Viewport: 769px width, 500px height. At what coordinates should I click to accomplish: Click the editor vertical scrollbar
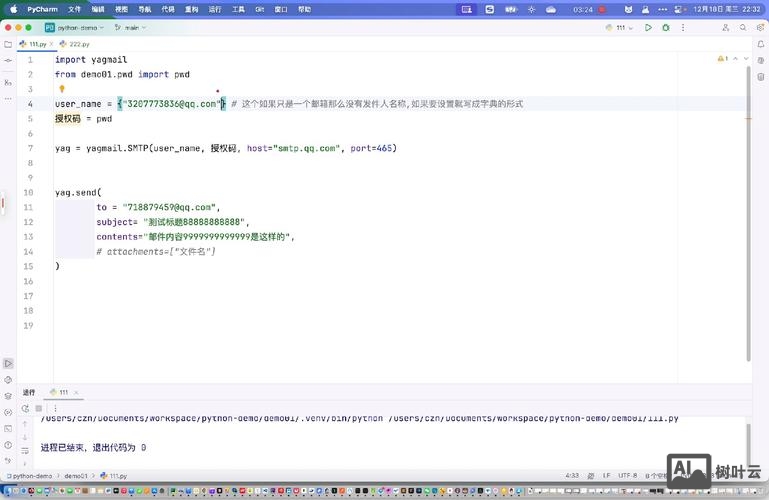point(748,200)
